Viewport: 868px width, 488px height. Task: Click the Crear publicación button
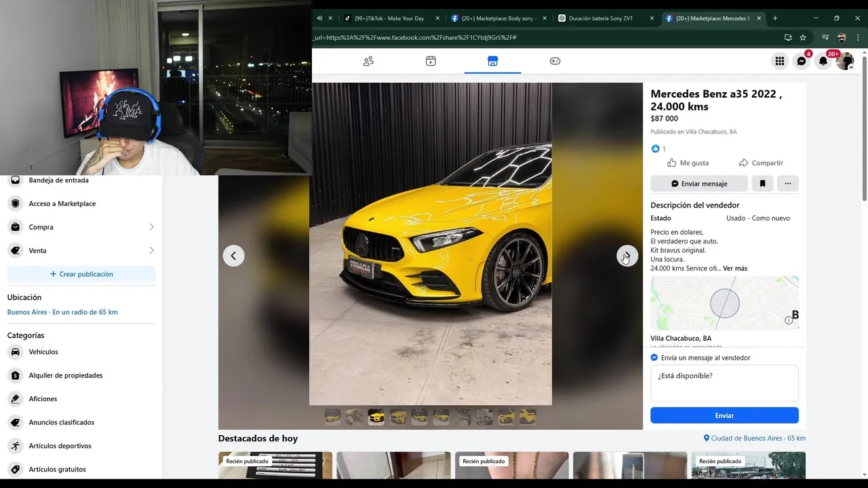click(81, 274)
